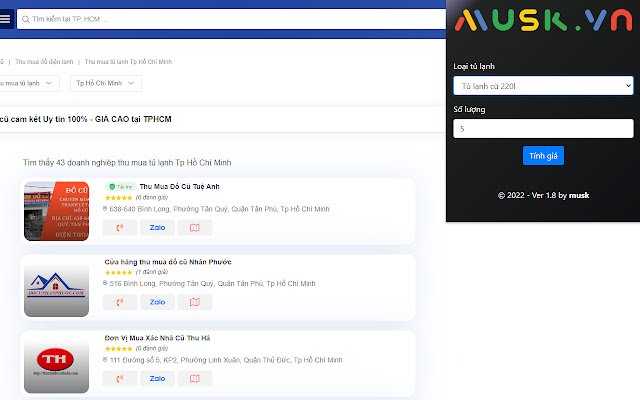Viewport: 640px width, 400px height.
Task: Expand the 'mua tủ lạnh' category dropdown
Action: coord(29,83)
